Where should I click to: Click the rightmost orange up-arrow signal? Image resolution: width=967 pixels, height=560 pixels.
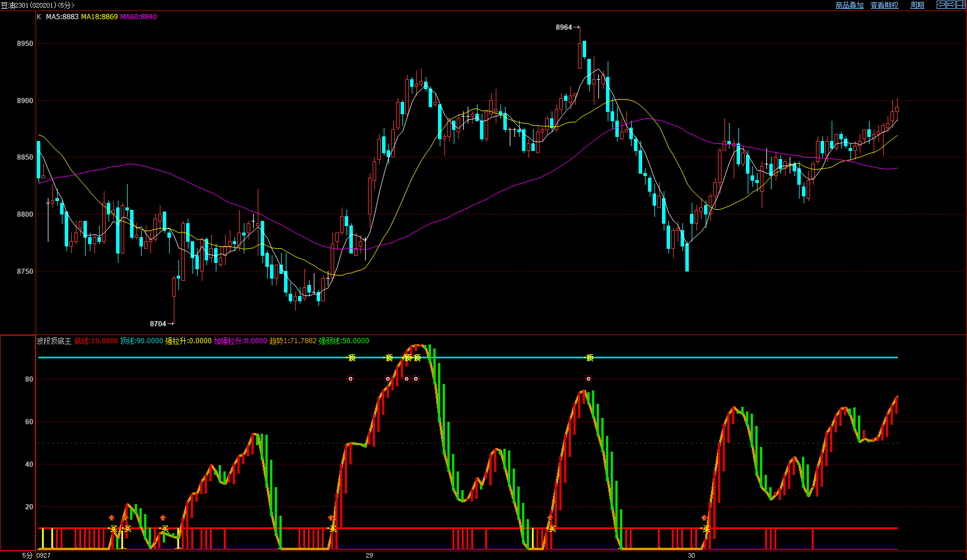pos(704,517)
